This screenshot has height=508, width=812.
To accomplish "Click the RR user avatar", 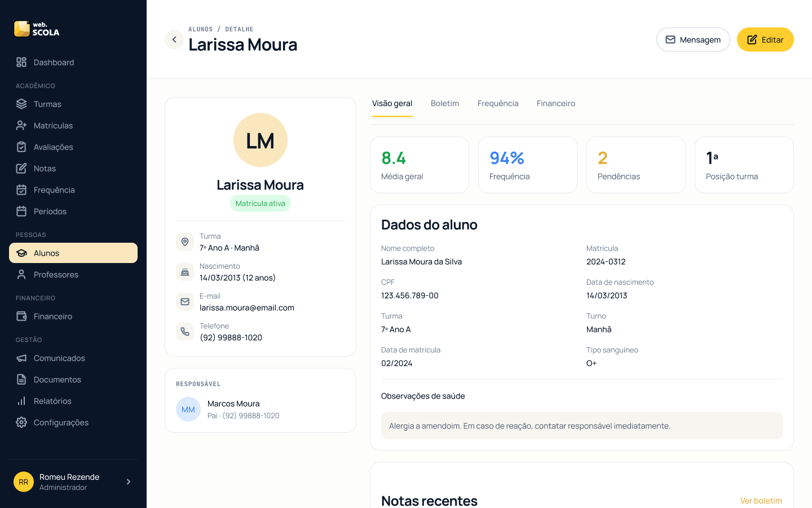I will pos(24,481).
